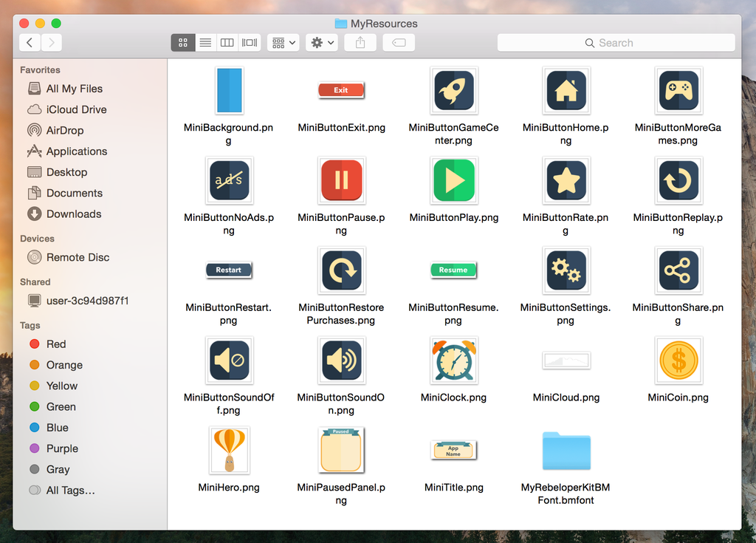
Task: Filter by the Green tag
Action: [x=90, y=406]
